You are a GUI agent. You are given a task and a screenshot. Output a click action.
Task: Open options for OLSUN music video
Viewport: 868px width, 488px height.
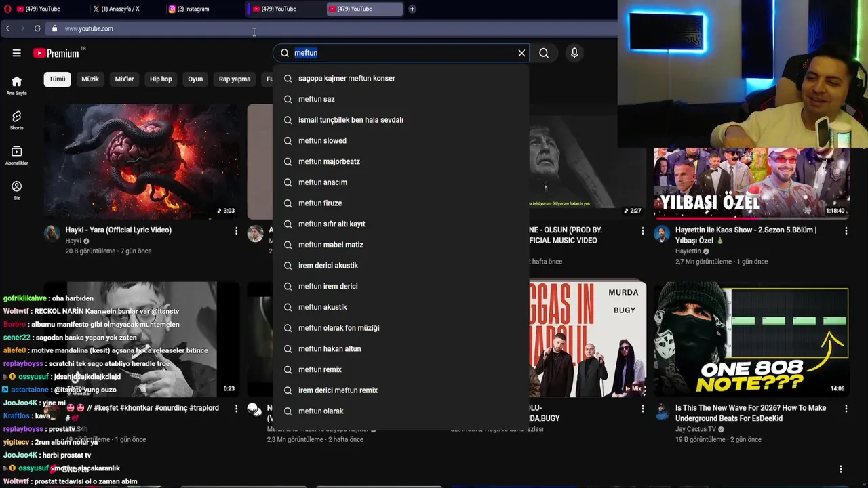pyautogui.click(x=643, y=231)
